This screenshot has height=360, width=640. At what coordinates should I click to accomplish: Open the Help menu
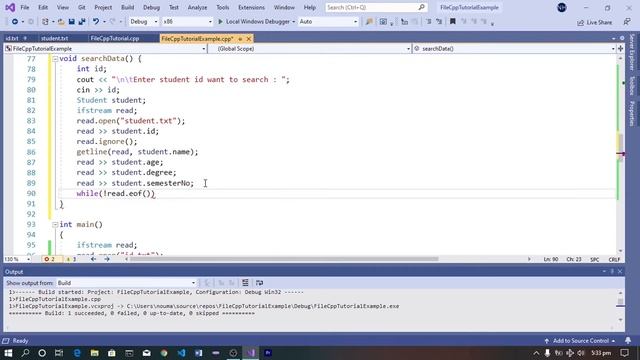(x=310, y=7)
